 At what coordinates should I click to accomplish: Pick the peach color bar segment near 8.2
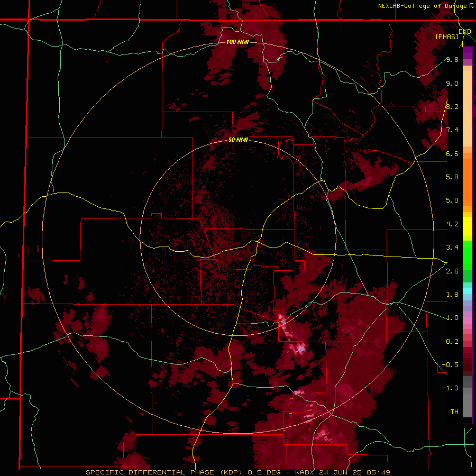click(467, 108)
